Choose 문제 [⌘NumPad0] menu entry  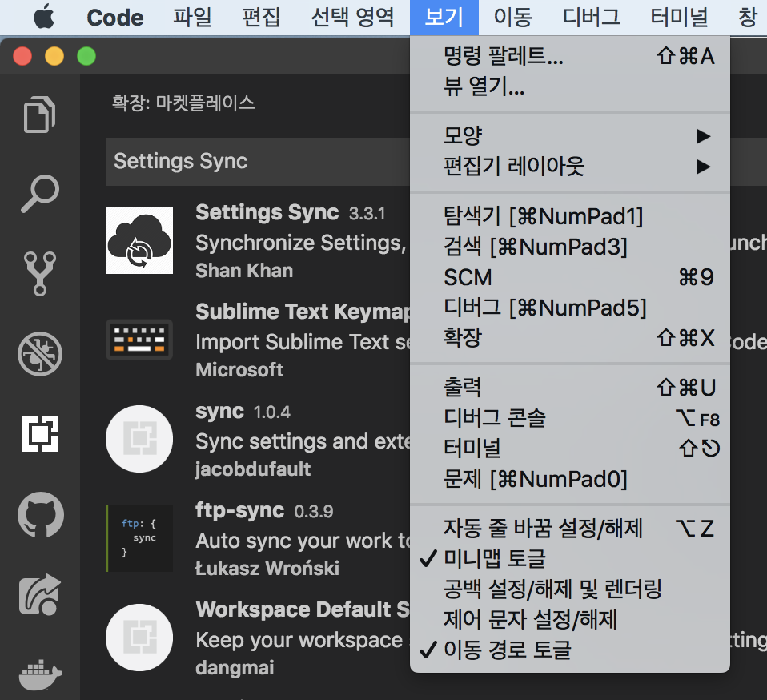[x=570, y=479]
